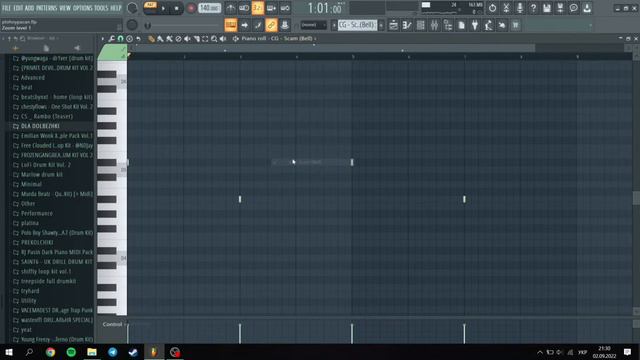Select the Delete tool in piano roll
Image resolution: width=640 pixels, height=360 pixels.
click(178, 39)
